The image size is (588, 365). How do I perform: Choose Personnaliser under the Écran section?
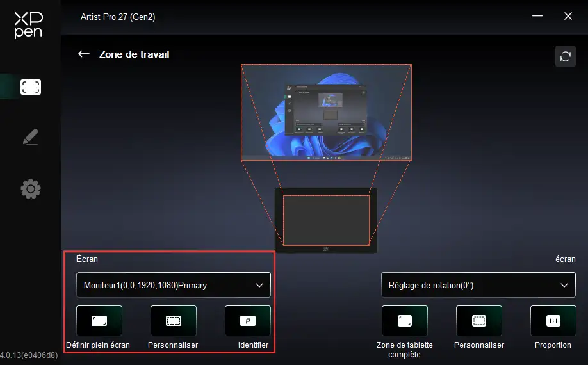click(x=173, y=321)
